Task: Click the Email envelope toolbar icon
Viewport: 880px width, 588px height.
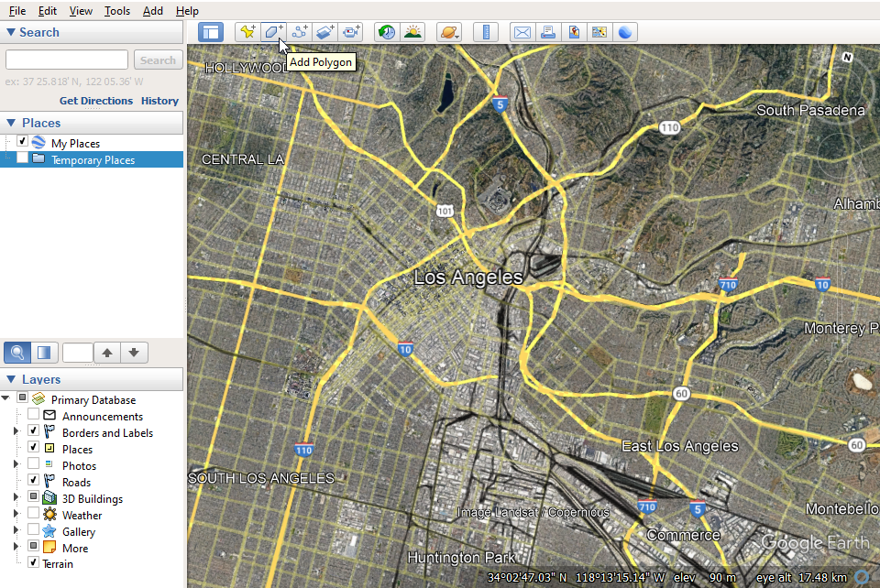Action: 522,32
